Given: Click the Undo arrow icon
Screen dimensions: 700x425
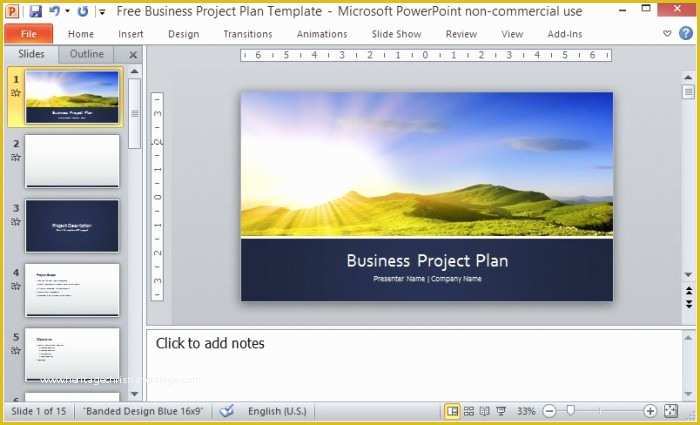Looking at the screenshot, I should click(x=54, y=11).
